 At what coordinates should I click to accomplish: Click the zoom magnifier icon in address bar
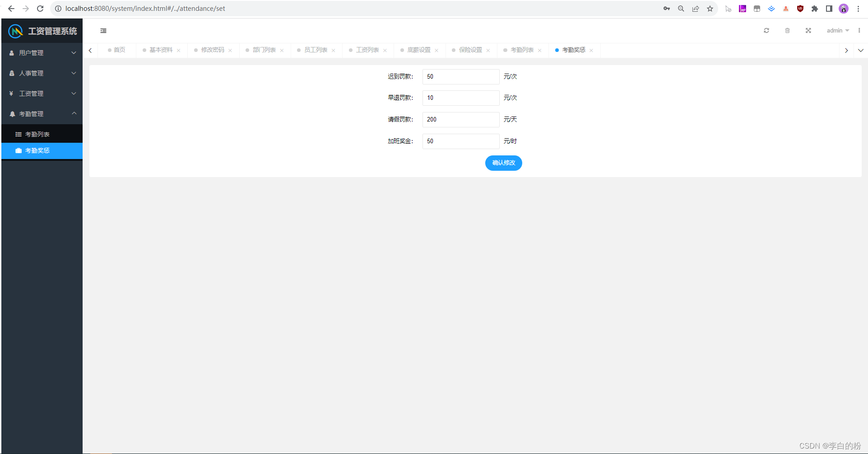[681, 9]
